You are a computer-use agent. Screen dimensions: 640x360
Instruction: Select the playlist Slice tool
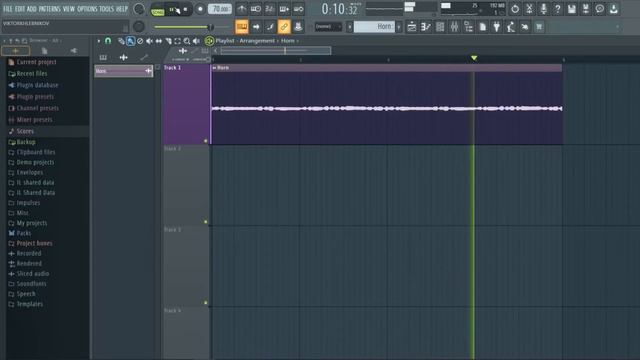point(168,41)
